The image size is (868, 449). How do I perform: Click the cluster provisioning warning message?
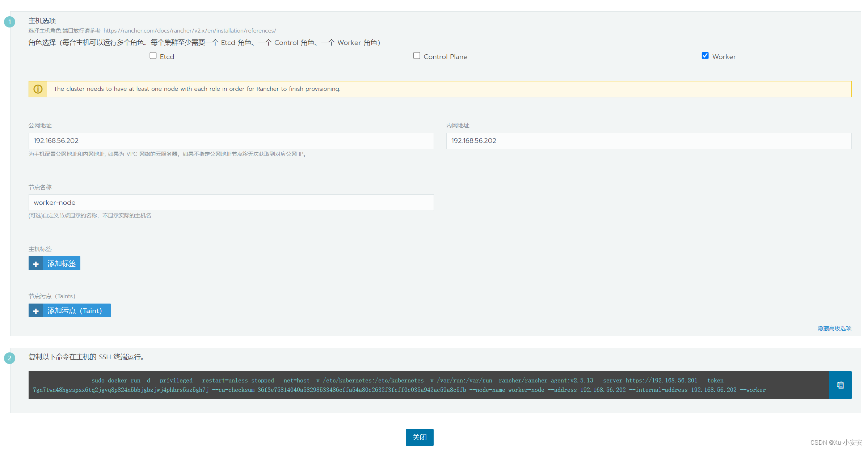(x=197, y=89)
